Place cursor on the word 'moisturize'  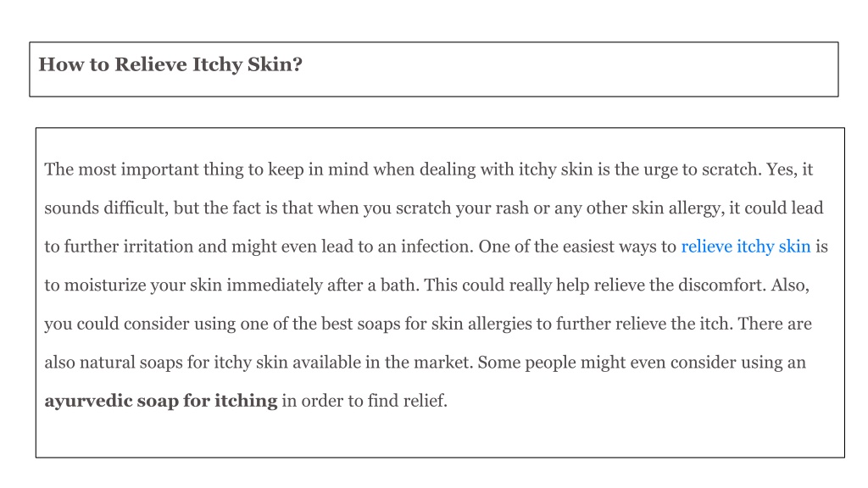(104, 286)
